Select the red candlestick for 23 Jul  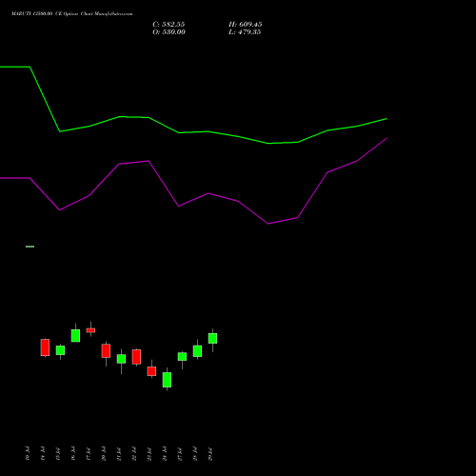tap(151, 371)
